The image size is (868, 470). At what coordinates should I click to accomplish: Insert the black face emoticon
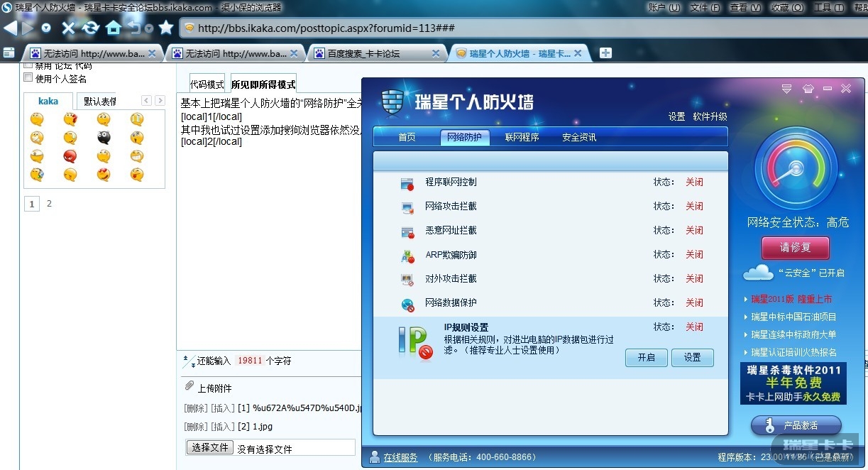104,138
